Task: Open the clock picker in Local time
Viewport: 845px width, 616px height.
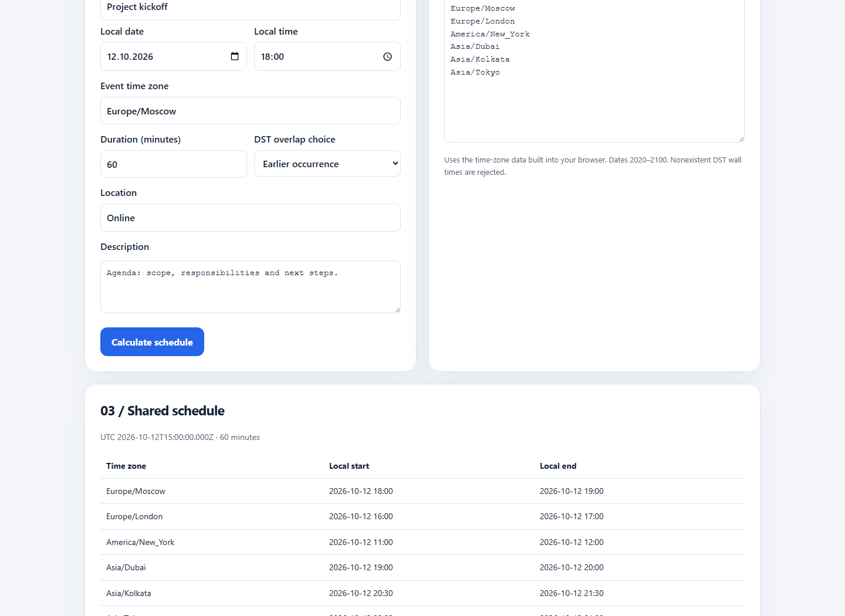Action: tap(387, 56)
